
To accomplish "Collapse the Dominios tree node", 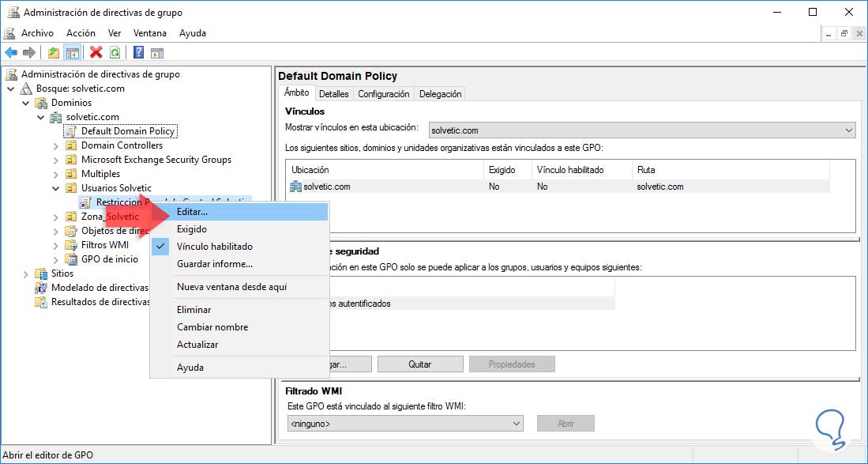I will click(x=26, y=103).
